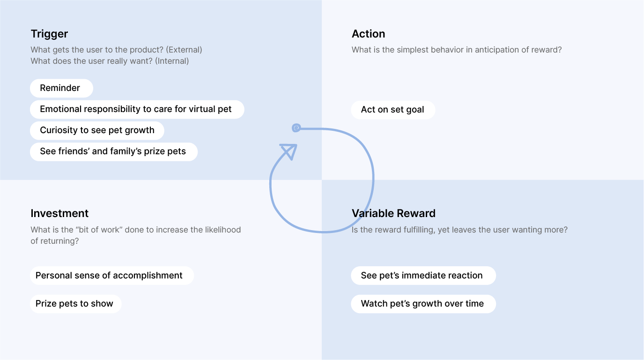Click Watch pet's growth over time pill
This screenshot has height=360, width=644.
click(x=423, y=304)
